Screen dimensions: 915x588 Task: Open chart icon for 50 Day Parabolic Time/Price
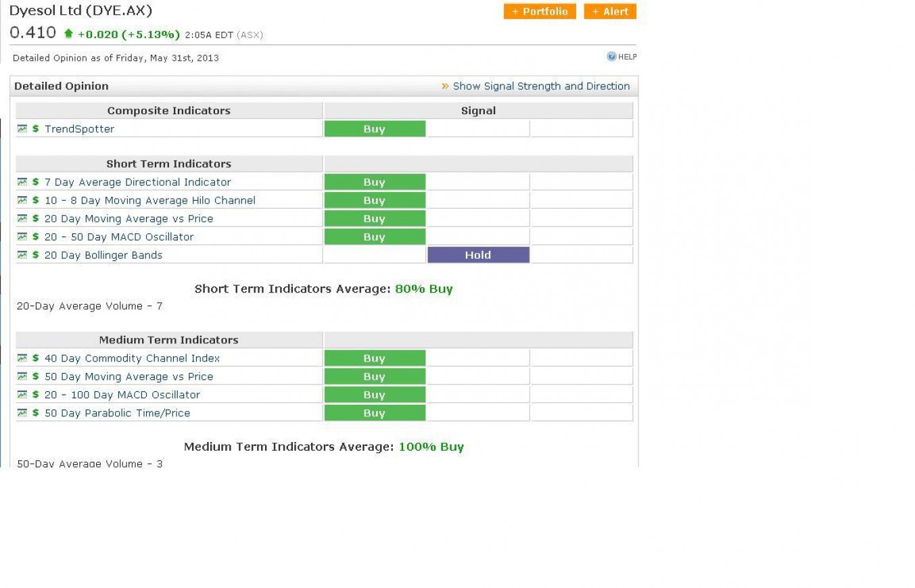[22, 413]
